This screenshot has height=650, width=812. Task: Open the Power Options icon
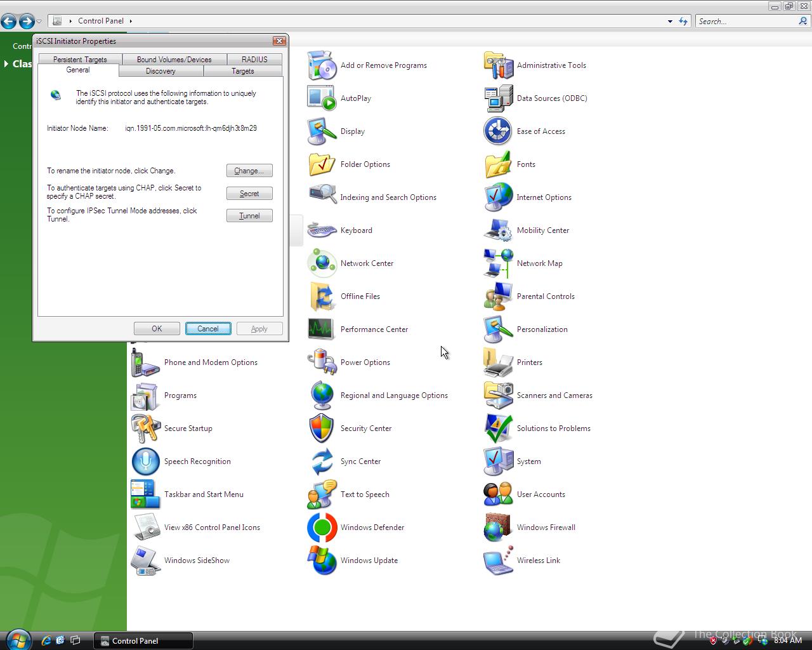click(x=322, y=362)
